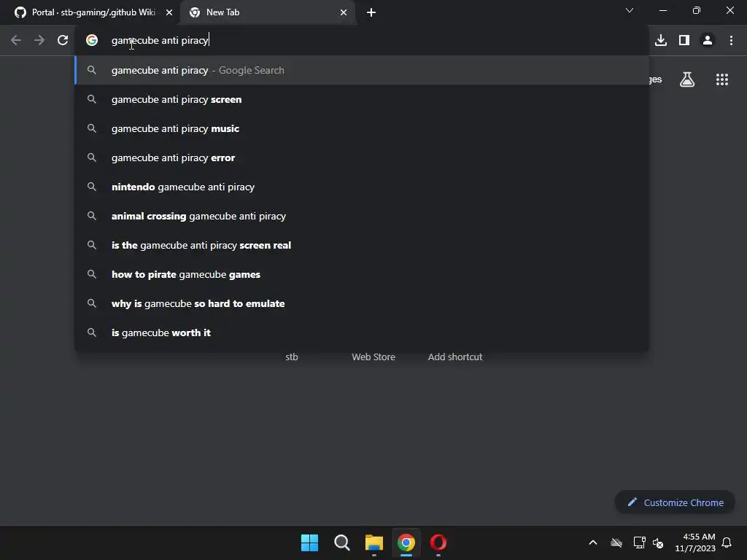The height and width of the screenshot is (560, 747).
Task: Click the OneDrive cloud tray icon
Action: coord(616,542)
